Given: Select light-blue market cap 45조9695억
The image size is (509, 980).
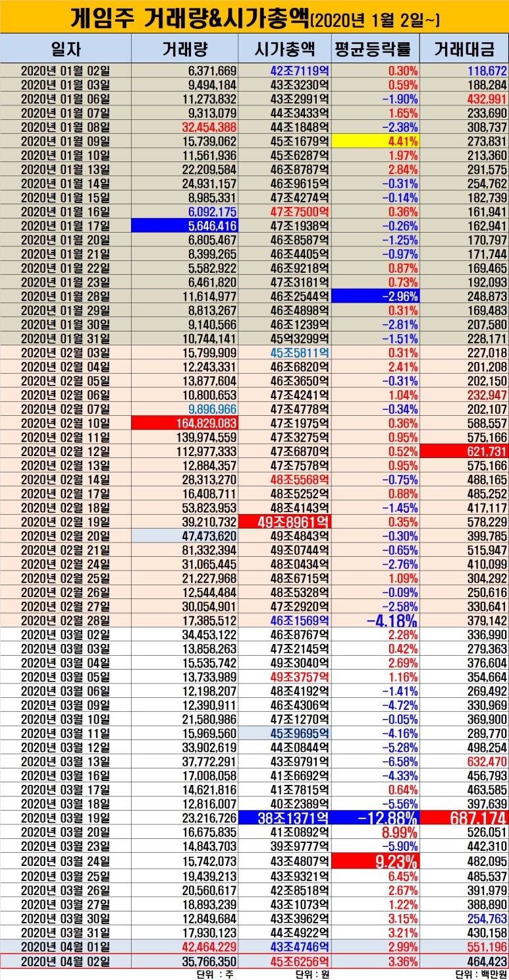Looking at the screenshot, I should pos(285,734).
